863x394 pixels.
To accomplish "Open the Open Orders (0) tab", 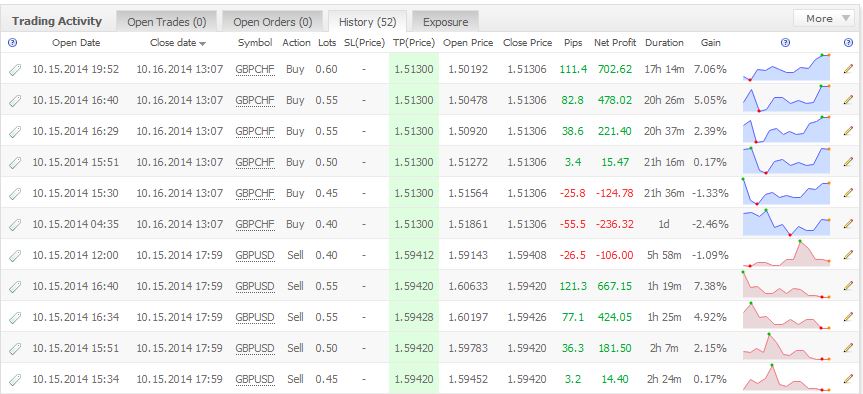I will point(272,22).
